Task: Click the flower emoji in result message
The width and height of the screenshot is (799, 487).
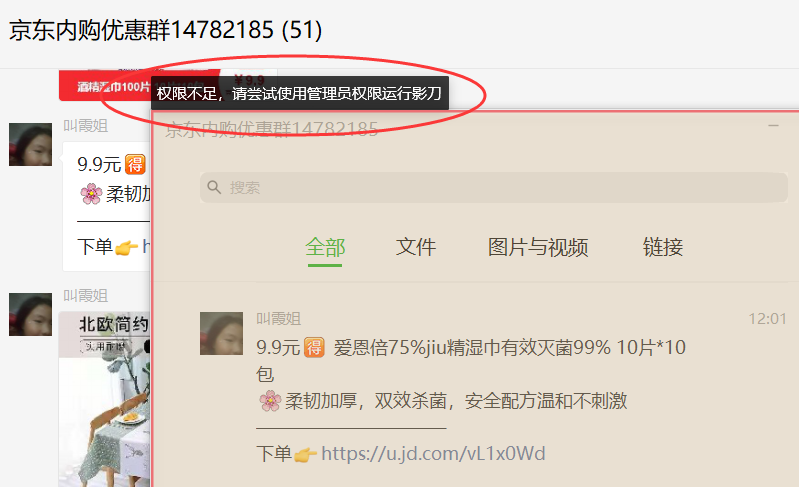Action: coord(270,401)
